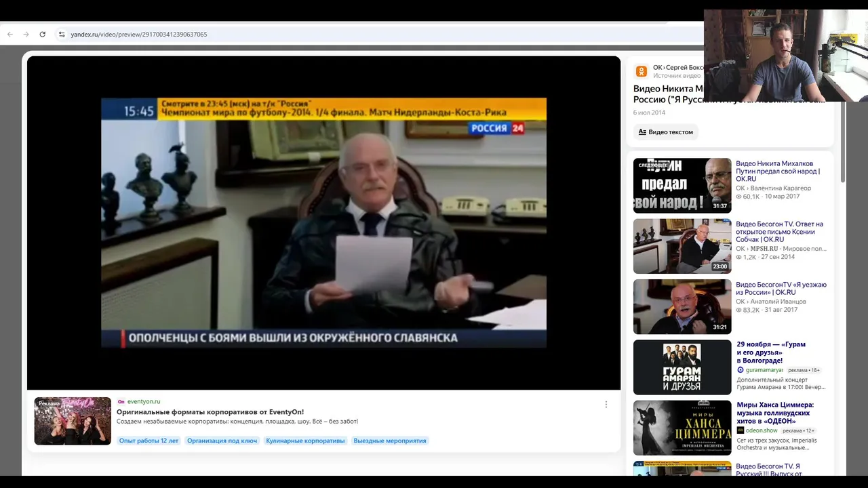Open thumbnail Путин предал свой народ

coord(682,186)
